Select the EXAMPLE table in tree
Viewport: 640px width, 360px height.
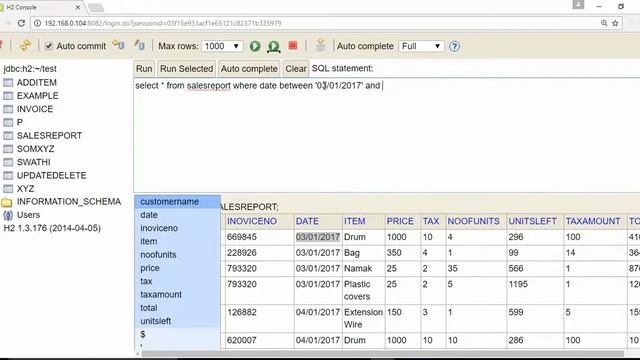click(38, 96)
